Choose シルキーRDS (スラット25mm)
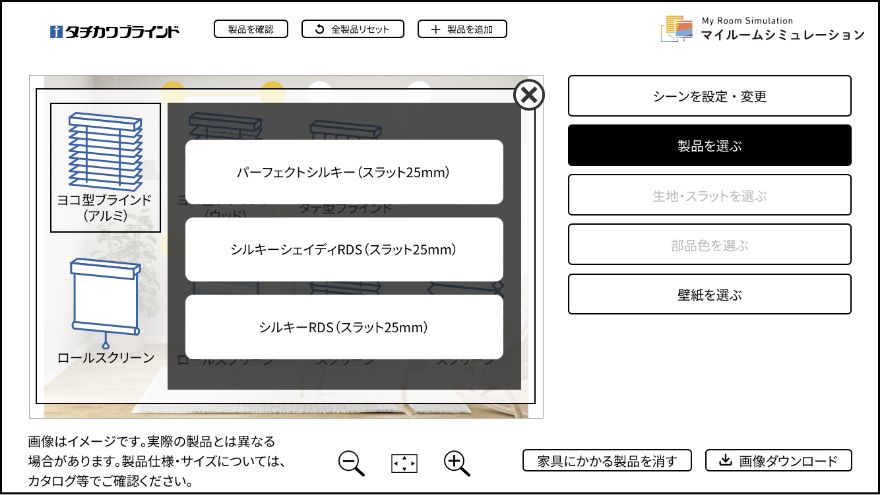880x495 pixels. 343,327
